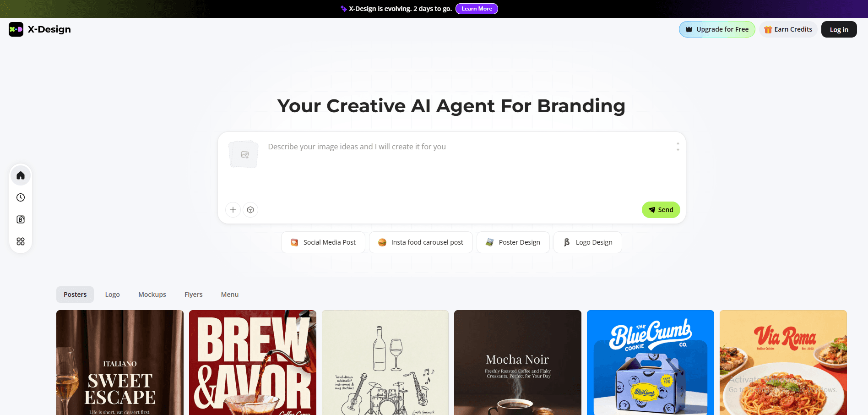Open the Apps grid sidebar icon

(x=21, y=241)
